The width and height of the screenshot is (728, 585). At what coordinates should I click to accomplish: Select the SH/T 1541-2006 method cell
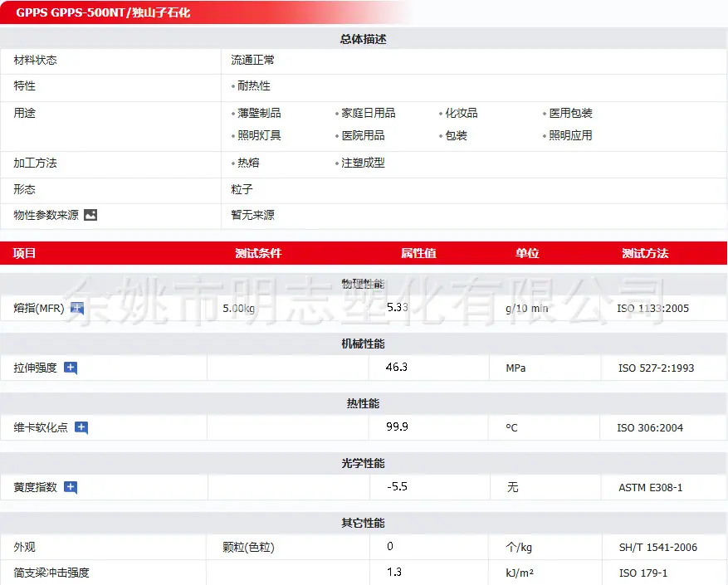tap(658, 548)
